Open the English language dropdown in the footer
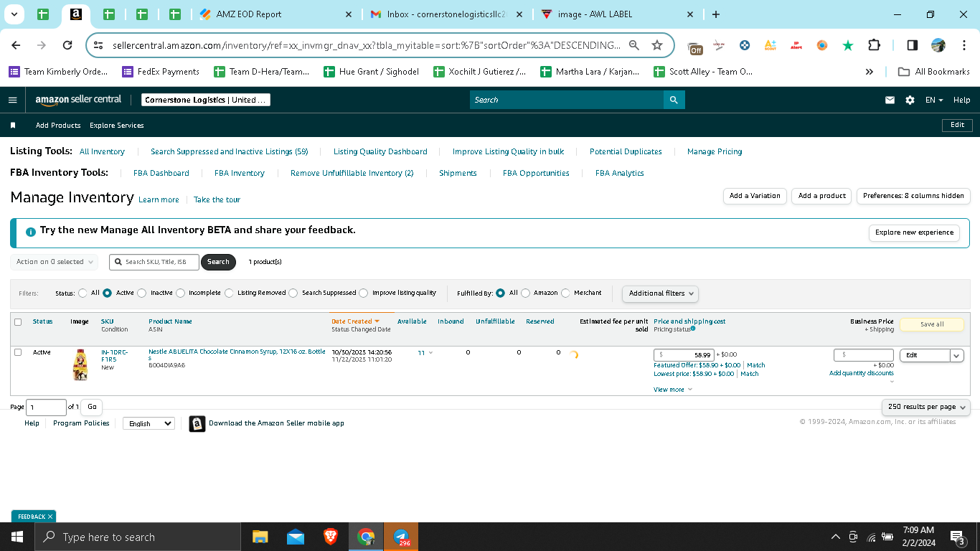 click(149, 424)
